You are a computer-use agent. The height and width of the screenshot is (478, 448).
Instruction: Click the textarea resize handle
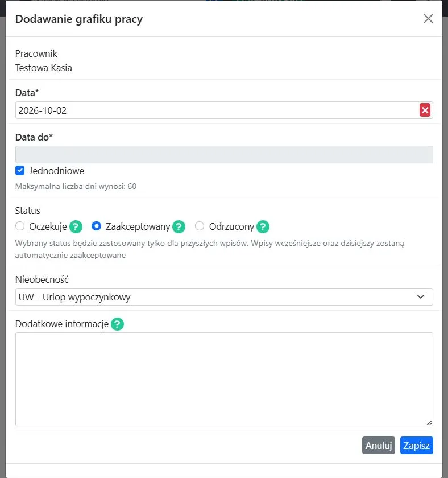[429, 422]
